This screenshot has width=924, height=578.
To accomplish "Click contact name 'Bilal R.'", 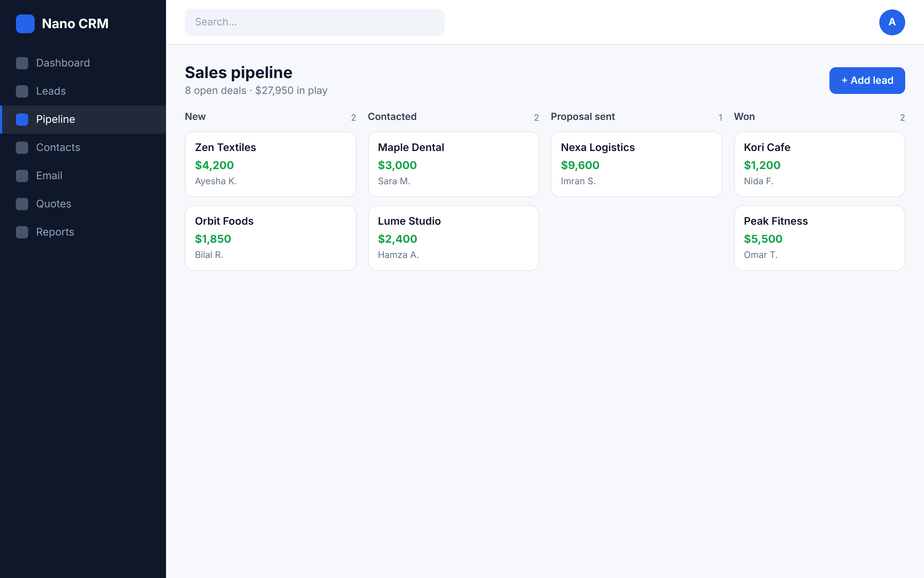I will click(209, 255).
